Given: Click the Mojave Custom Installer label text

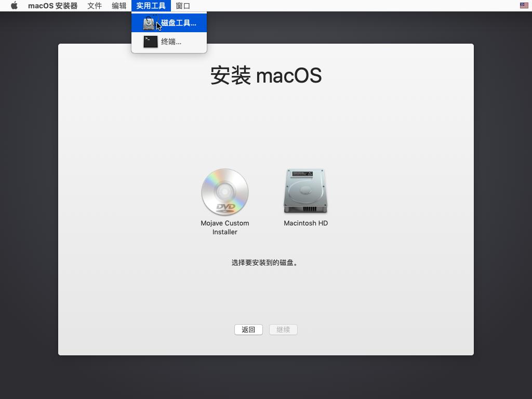Looking at the screenshot, I should pyautogui.click(x=224, y=228).
